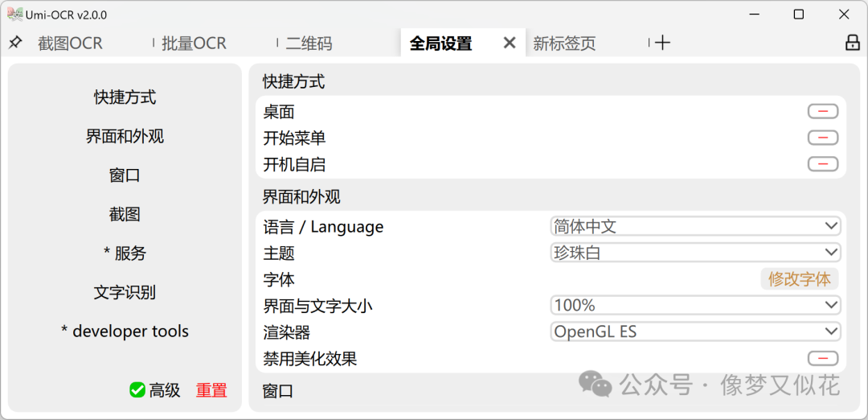Switch to the 截图OCR tab

click(70, 43)
